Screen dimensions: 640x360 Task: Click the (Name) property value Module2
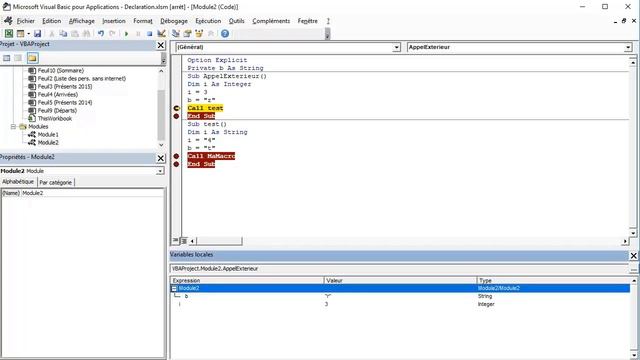tap(92, 193)
